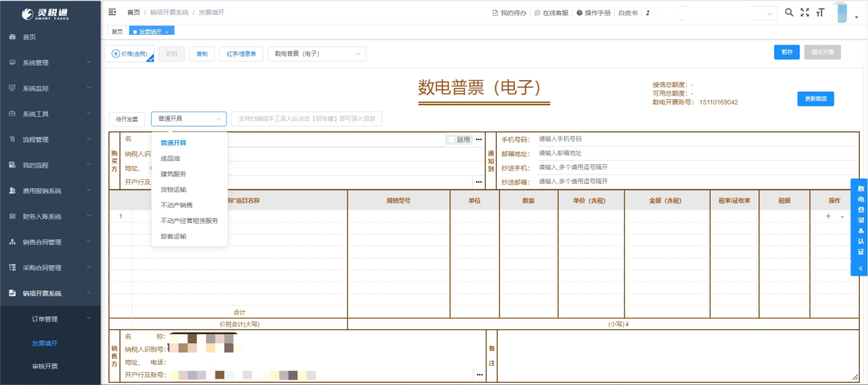Viewport: 868px width, 385px height.
Task: Open buyer name lookup ellipsis button
Action: (x=479, y=140)
